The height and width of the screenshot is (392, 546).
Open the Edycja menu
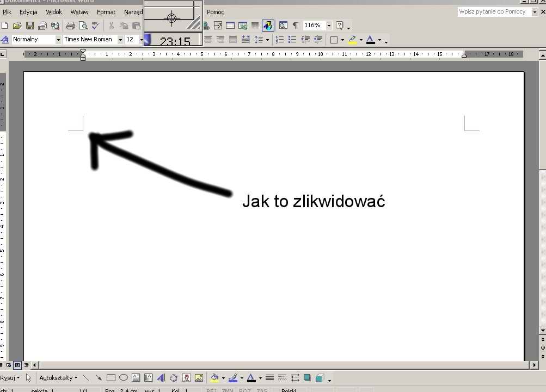[28, 12]
